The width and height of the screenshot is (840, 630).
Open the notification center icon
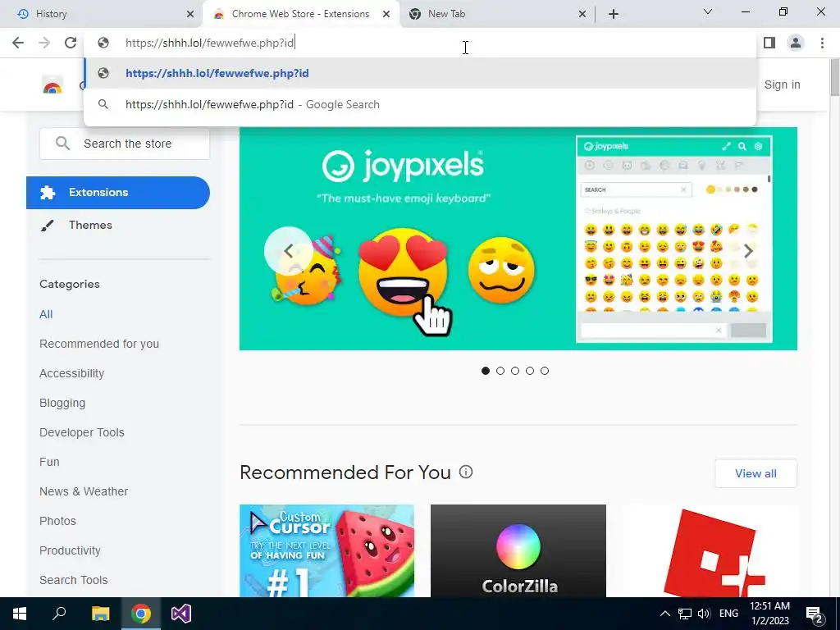pos(814,614)
